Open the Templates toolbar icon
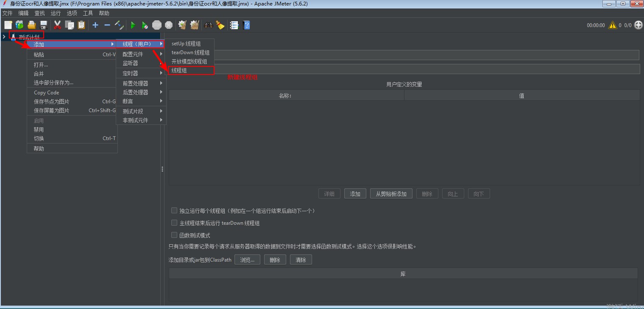 pos(20,25)
